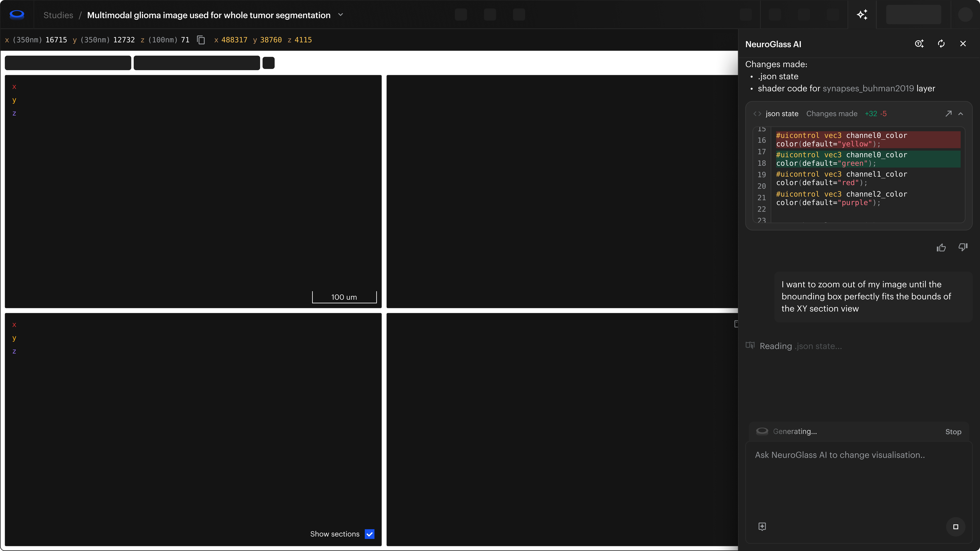Viewport: 980px width, 551px height.
Task: Close the NeuroGlass AI panel
Action: (x=963, y=44)
